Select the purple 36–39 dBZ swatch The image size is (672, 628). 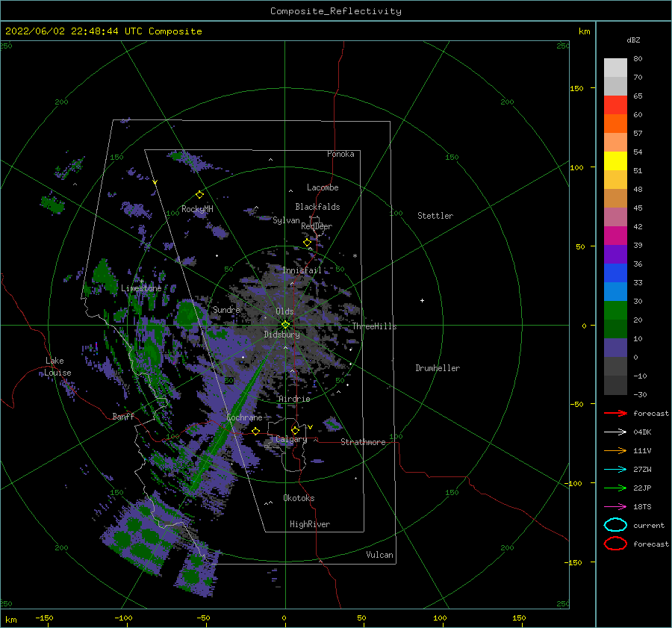click(x=615, y=255)
